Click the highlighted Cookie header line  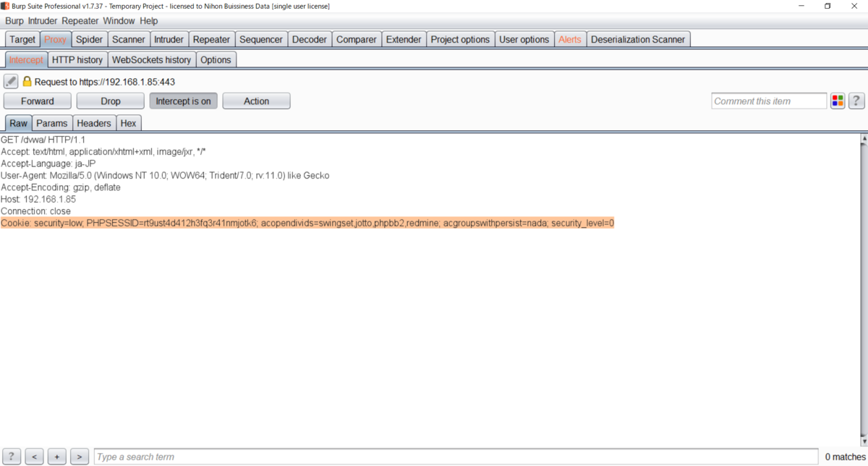point(307,223)
